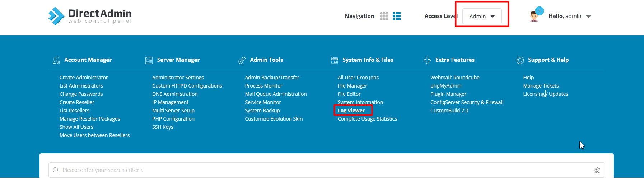
Task: Open Create Reseller page
Action: [x=77, y=102]
